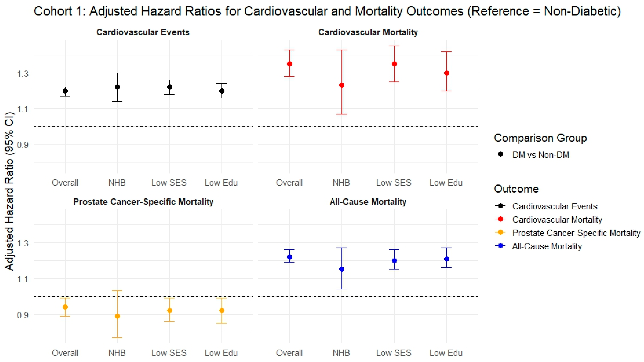The image size is (644, 362).
Task: Select the red NHB data point in Cardiovascular Mortality
Action: pyautogui.click(x=341, y=85)
